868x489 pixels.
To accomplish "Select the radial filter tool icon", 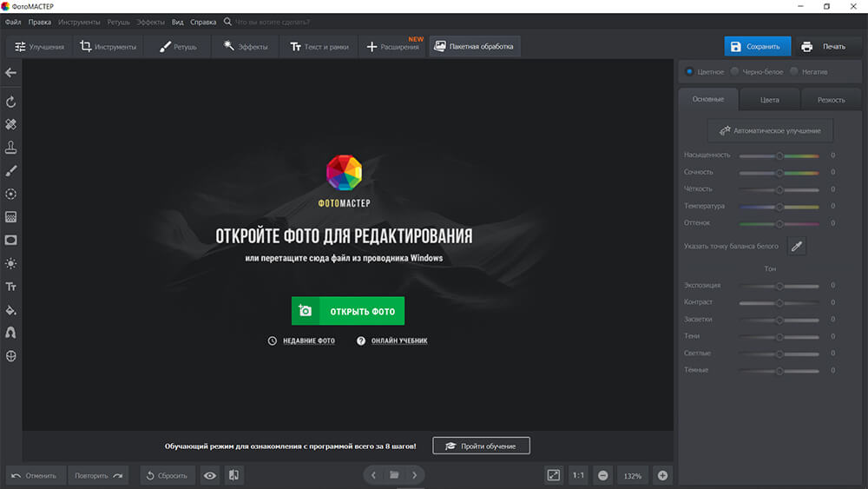I will click(x=10, y=194).
